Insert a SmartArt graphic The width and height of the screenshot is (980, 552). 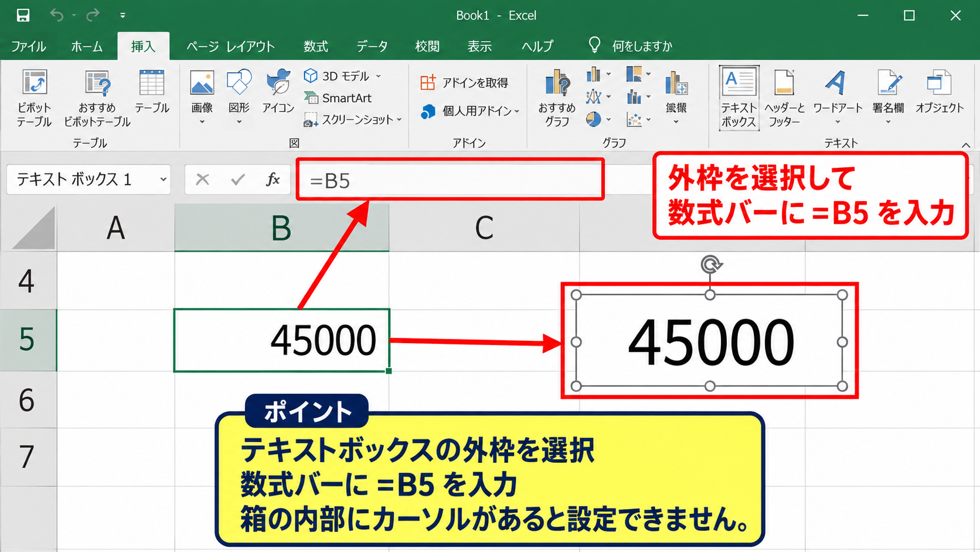point(338,98)
